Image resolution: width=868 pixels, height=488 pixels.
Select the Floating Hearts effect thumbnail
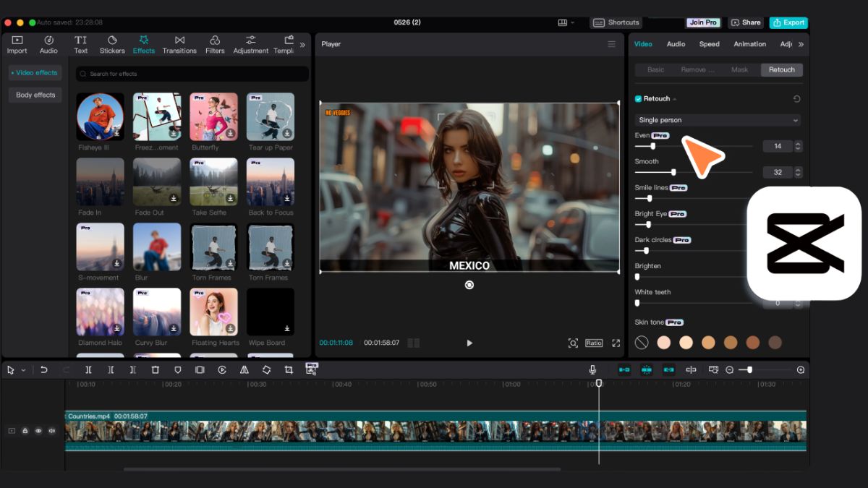coord(214,312)
